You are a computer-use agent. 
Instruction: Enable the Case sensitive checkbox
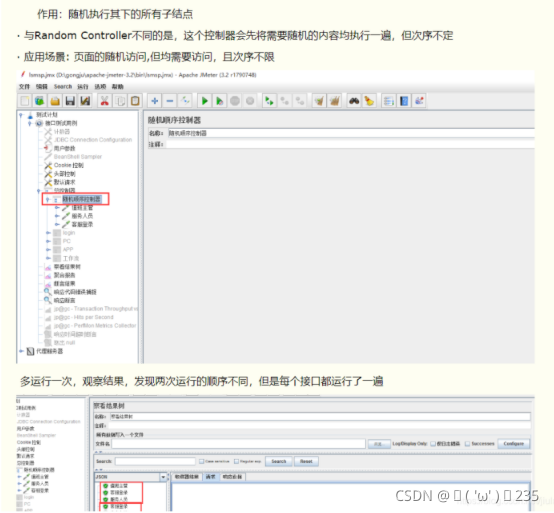[x=201, y=461]
